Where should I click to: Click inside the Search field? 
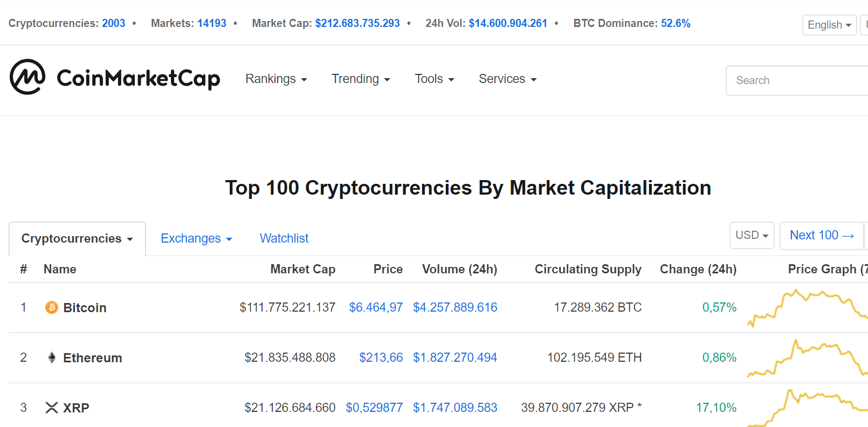pos(797,80)
